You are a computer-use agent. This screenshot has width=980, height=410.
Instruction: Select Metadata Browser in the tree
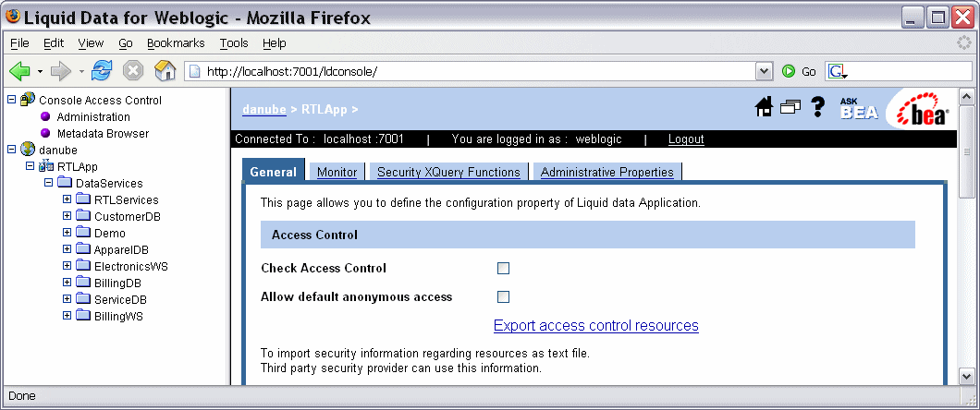[104, 133]
